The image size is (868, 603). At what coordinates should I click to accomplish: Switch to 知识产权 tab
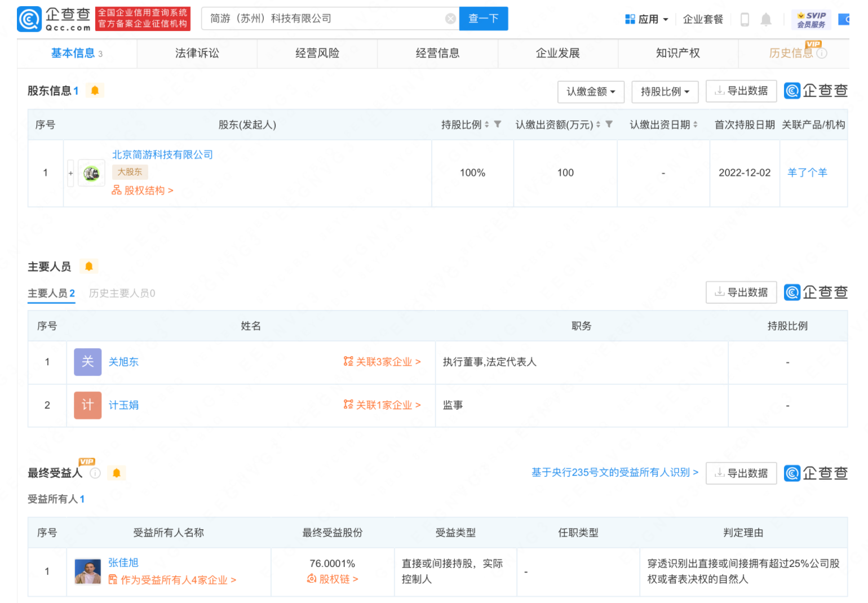[678, 54]
